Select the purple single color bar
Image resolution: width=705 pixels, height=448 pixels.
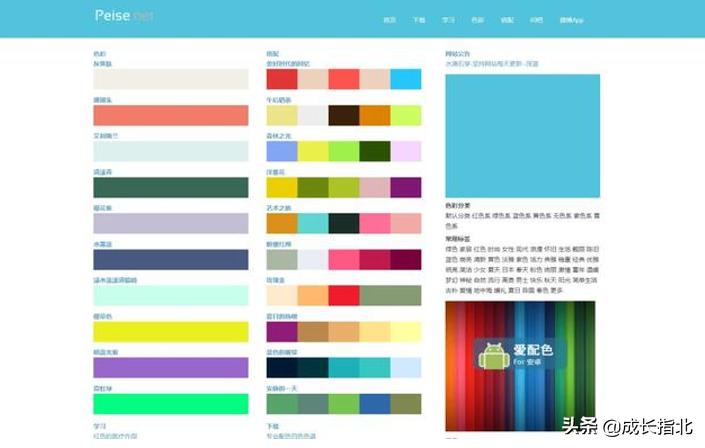[171, 368]
